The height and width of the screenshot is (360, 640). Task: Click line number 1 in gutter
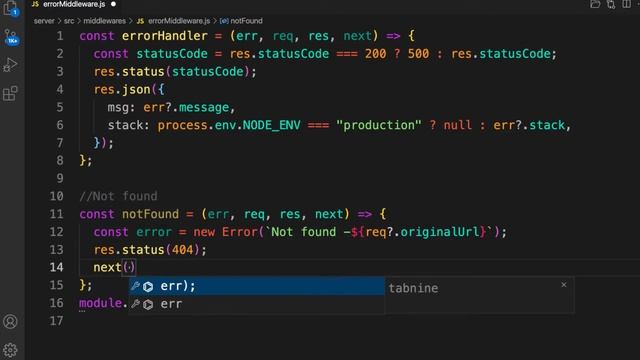[x=60, y=36]
